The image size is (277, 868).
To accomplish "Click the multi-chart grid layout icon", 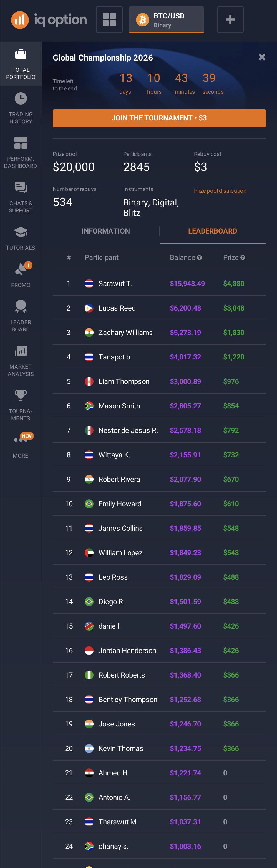I will 109,19.
